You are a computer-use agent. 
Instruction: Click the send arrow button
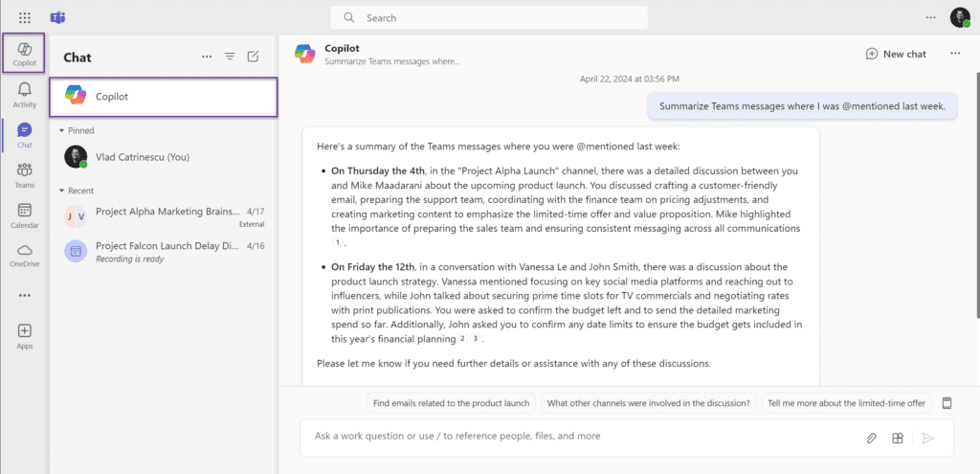pyautogui.click(x=928, y=439)
